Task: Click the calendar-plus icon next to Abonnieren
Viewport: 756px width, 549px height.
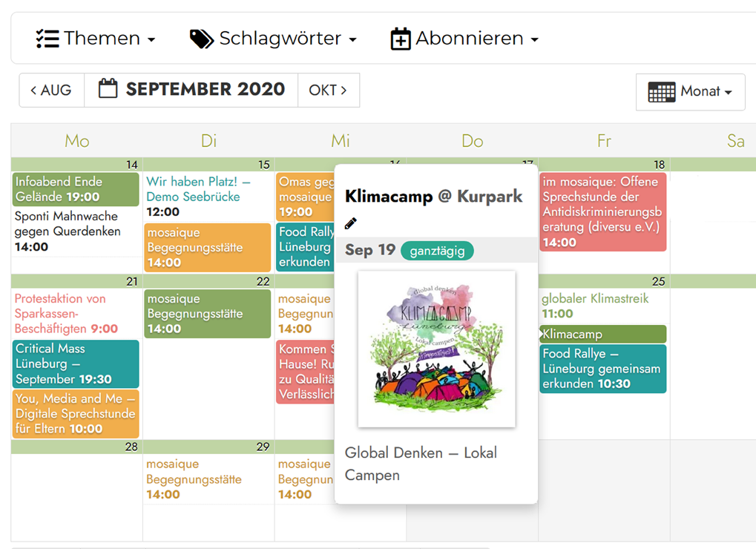Action: pos(401,39)
